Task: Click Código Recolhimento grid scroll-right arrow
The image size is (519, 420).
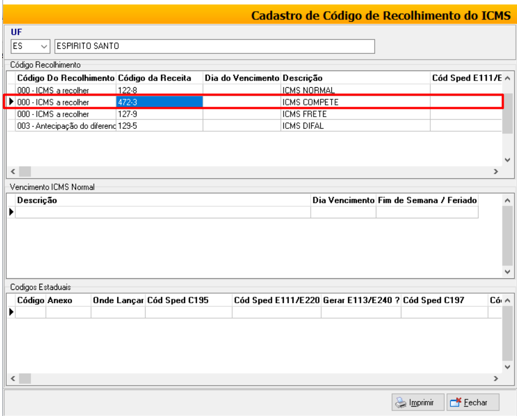Action: pyautogui.click(x=496, y=171)
